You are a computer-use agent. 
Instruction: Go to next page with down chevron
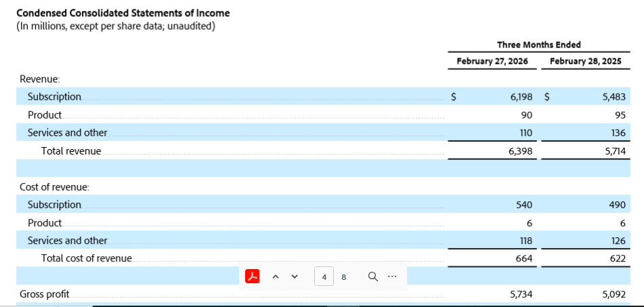click(295, 277)
